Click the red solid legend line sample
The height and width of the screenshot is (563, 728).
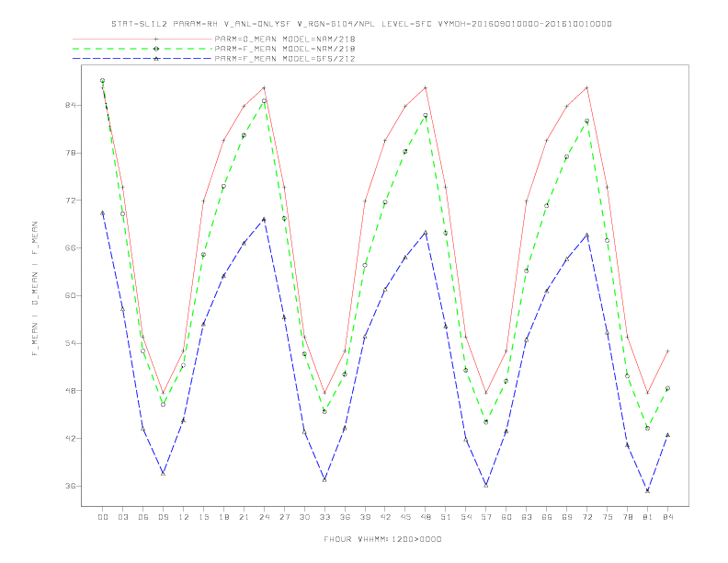click(142, 39)
